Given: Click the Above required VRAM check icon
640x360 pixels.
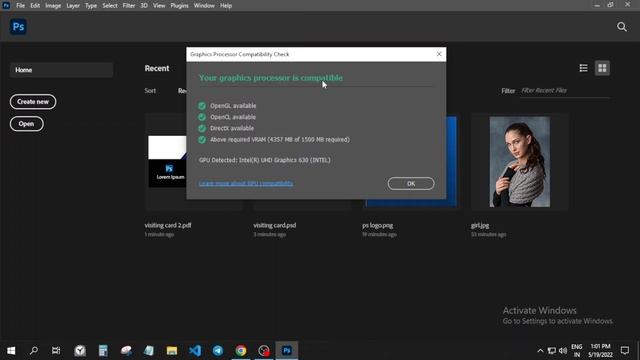Looking at the screenshot, I should (x=202, y=140).
